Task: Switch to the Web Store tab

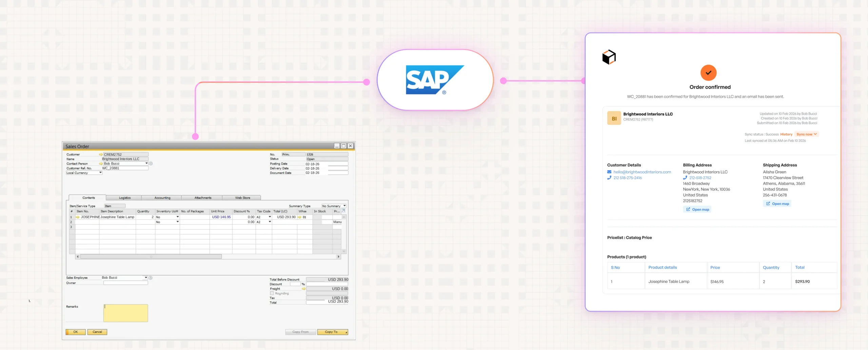Action: 242,198
